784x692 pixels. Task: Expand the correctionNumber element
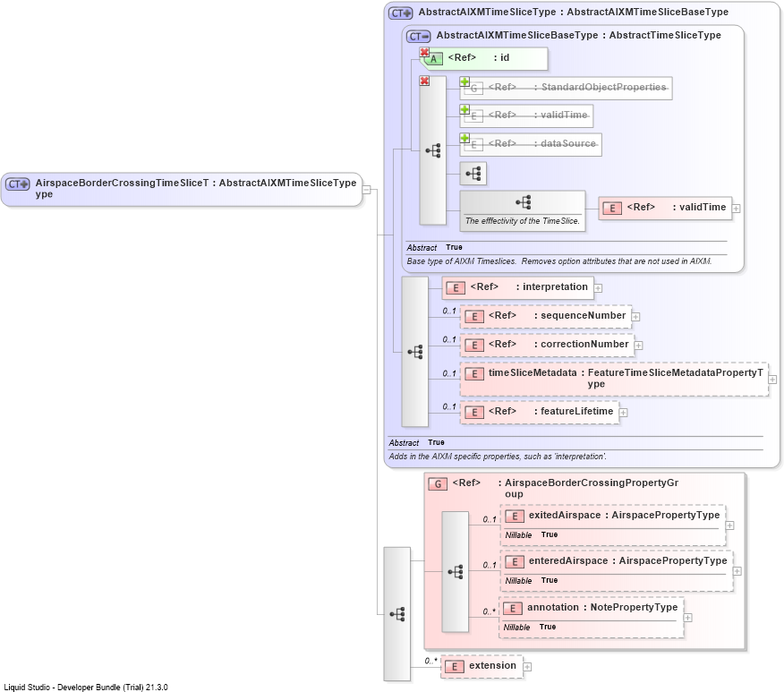coord(638,345)
